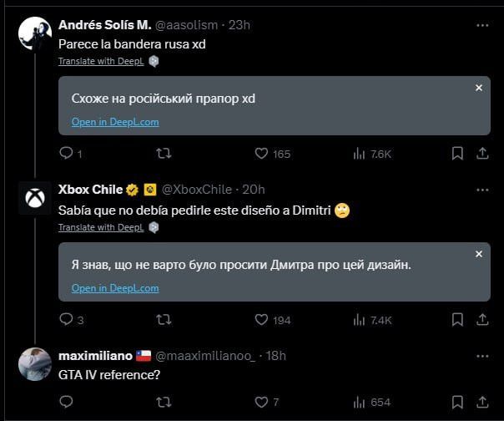Share Andrés Solís M.'s tweet
The image size is (504, 421).
tap(481, 154)
